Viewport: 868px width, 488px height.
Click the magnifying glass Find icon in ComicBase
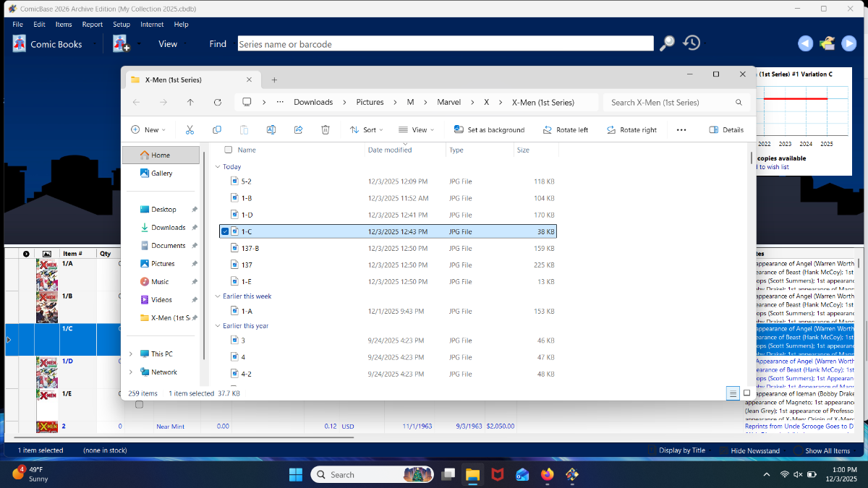click(667, 43)
